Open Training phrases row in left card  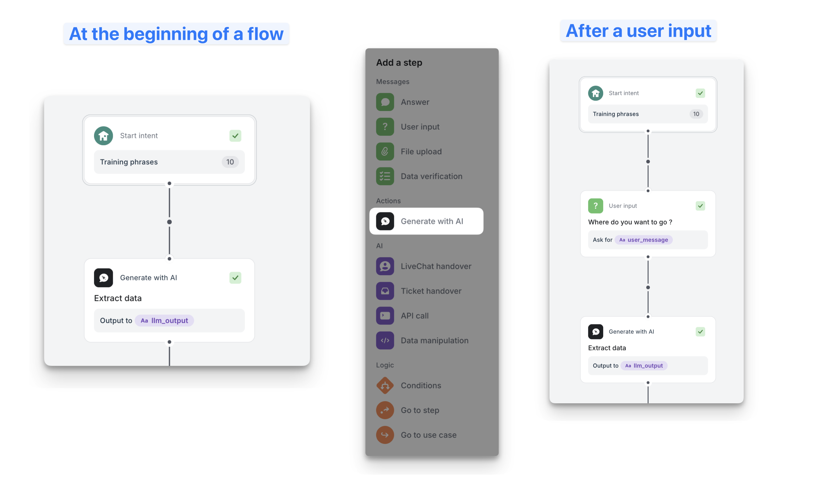tap(169, 162)
